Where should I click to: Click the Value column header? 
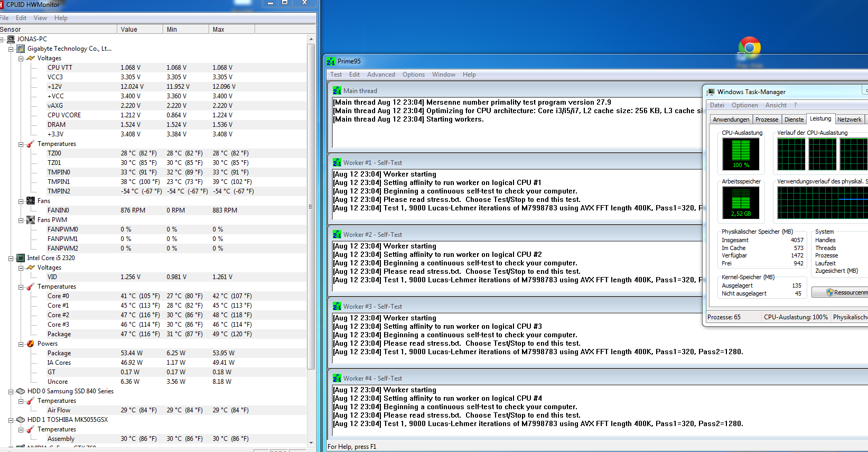(x=140, y=30)
